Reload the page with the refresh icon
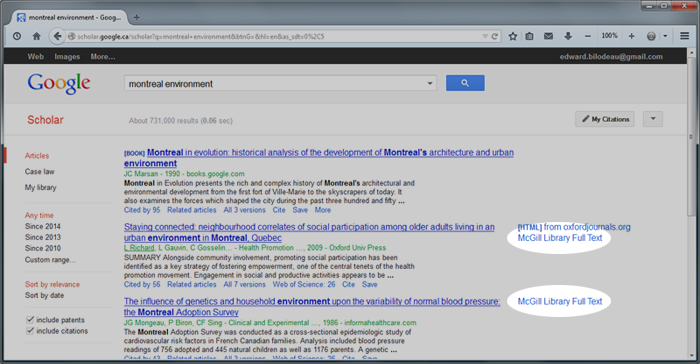This screenshot has width=700, height=364. pyautogui.click(x=495, y=36)
